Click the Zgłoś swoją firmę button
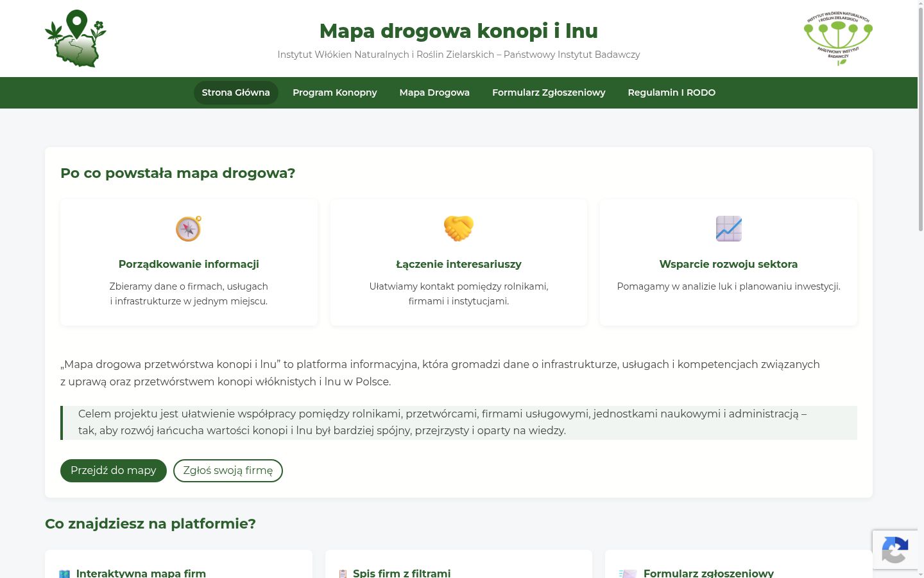The image size is (924, 578). [228, 471]
